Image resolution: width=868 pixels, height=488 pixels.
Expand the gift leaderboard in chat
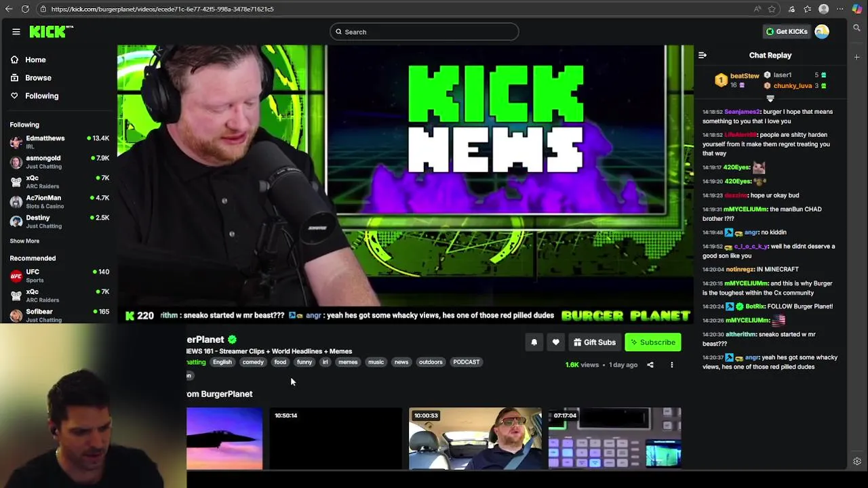(770, 99)
